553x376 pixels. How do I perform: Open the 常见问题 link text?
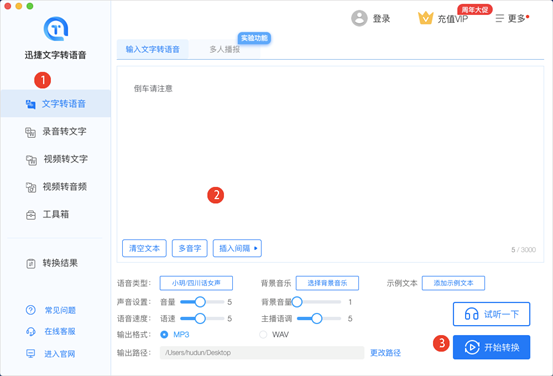[60, 310]
